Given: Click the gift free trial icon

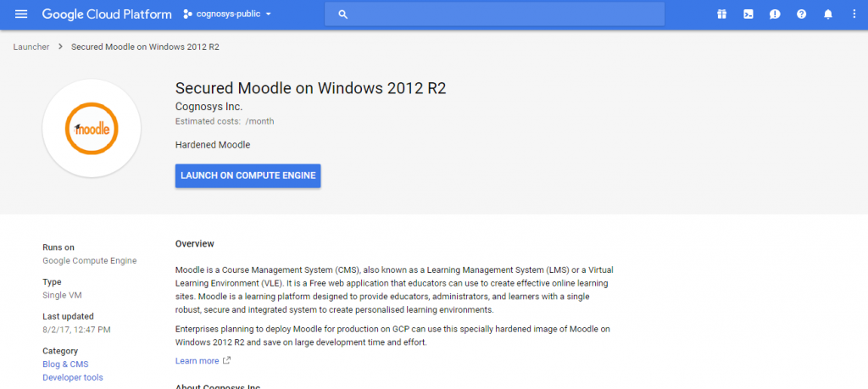Looking at the screenshot, I should click(x=721, y=14).
